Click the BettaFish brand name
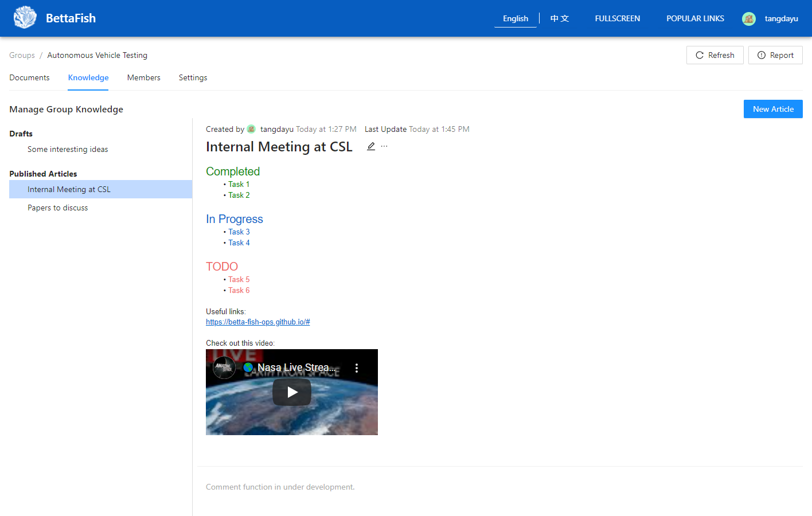Screen dimensions: 812x516 click(71, 18)
